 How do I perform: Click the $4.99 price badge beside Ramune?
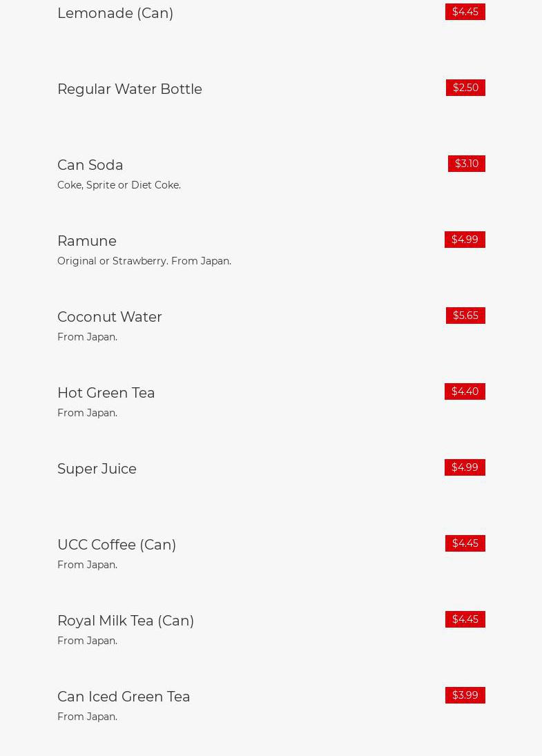click(465, 240)
